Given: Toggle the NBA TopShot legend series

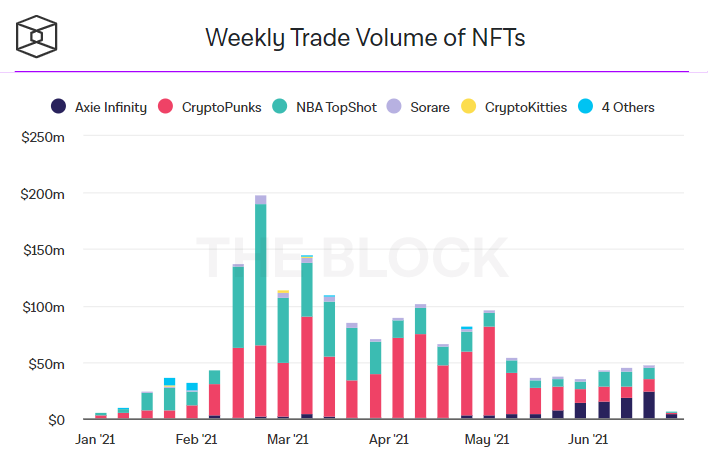Looking at the screenshot, I should pyautogui.click(x=324, y=107).
